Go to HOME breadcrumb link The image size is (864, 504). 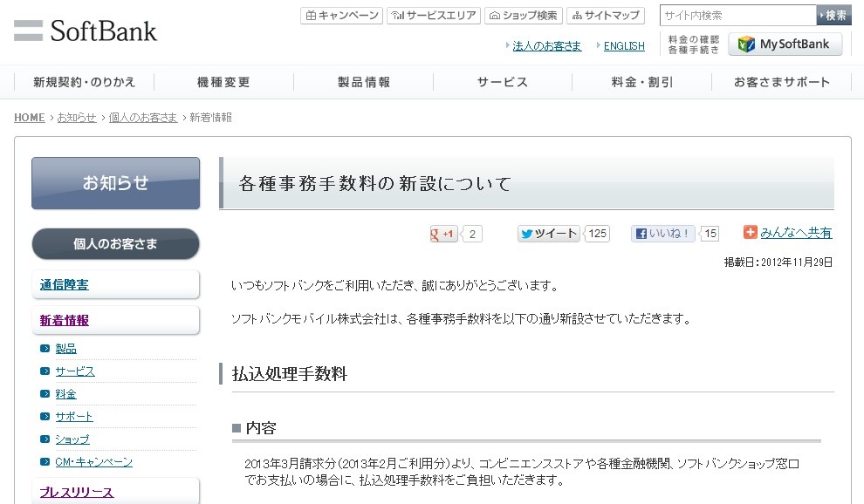29,118
